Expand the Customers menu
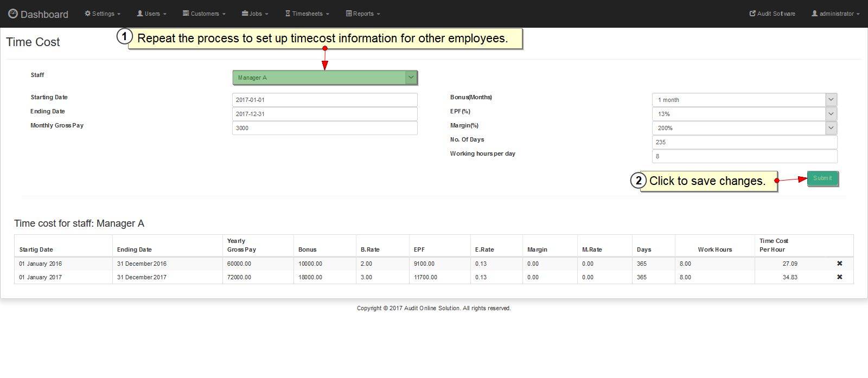 pyautogui.click(x=204, y=14)
